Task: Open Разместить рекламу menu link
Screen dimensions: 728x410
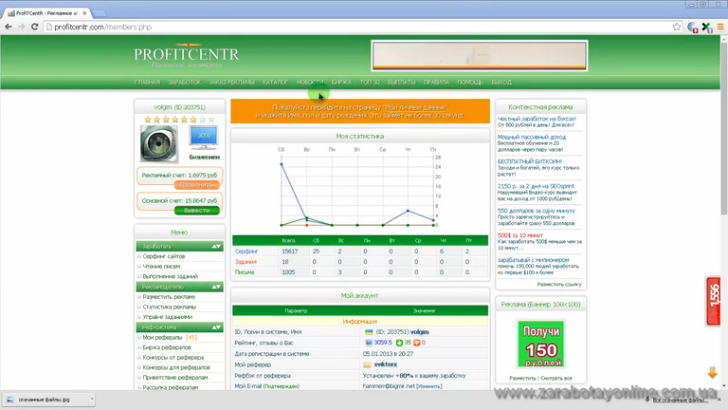Action: coord(169,297)
